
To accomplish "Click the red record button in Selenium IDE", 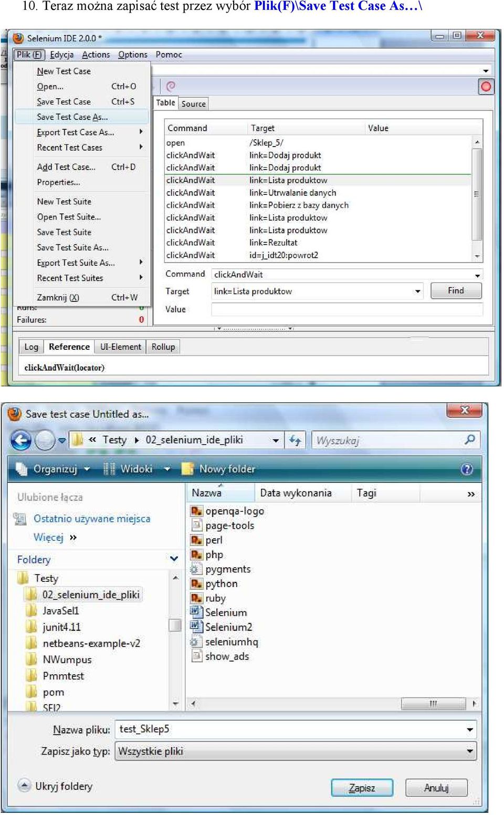I will (486, 87).
